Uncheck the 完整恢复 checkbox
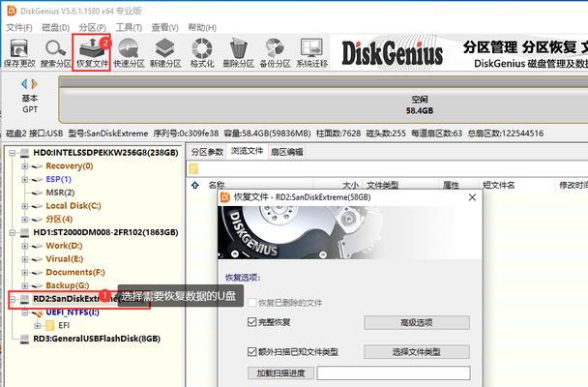The image size is (588, 387). tap(252, 322)
